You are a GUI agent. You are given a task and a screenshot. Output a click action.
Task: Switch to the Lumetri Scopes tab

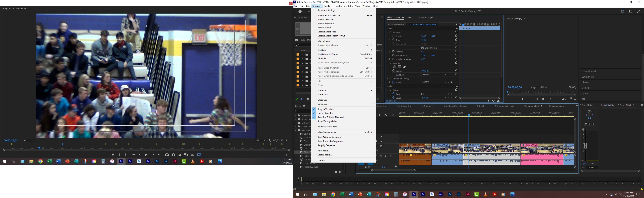tap(426, 18)
